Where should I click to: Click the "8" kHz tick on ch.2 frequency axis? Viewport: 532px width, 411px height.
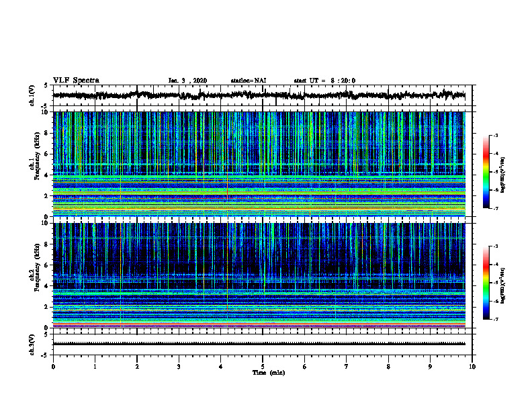click(46, 244)
